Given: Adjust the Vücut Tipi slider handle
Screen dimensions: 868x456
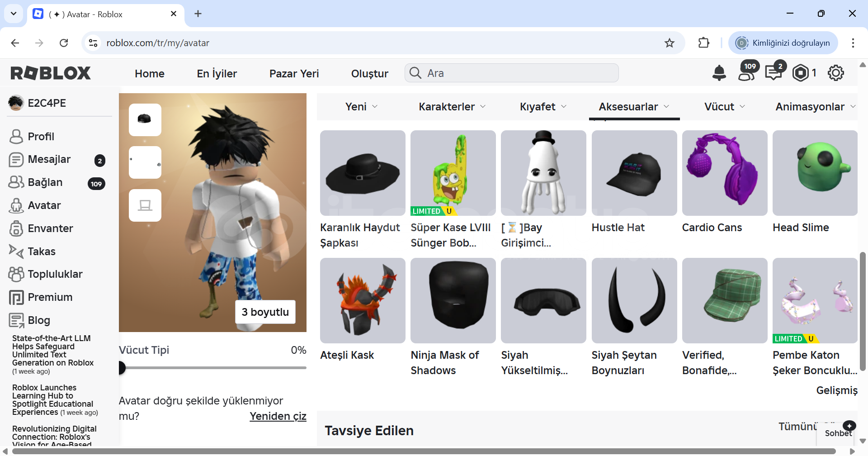Looking at the screenshot, I should point(121,368).
